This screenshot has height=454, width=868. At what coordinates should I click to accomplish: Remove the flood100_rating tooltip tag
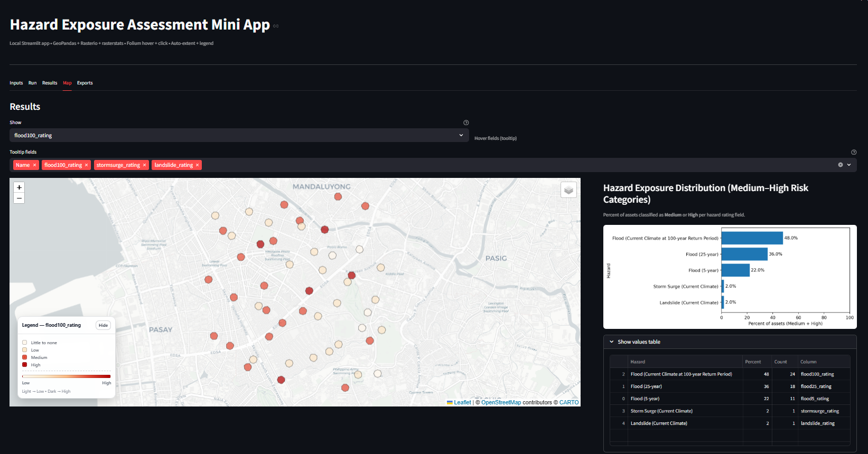point(87,165)
